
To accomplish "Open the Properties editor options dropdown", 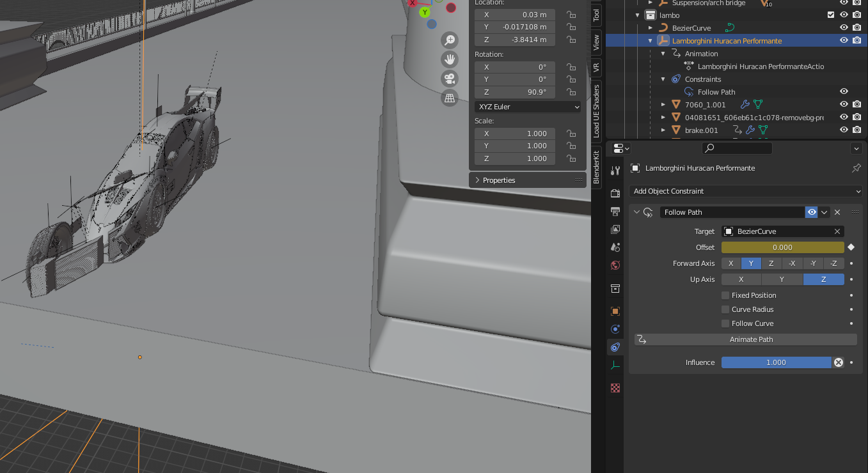I will (x=856, y=148).
